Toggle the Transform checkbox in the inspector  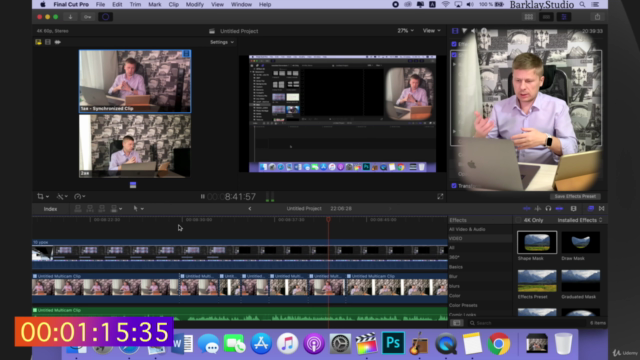[454, 186]
